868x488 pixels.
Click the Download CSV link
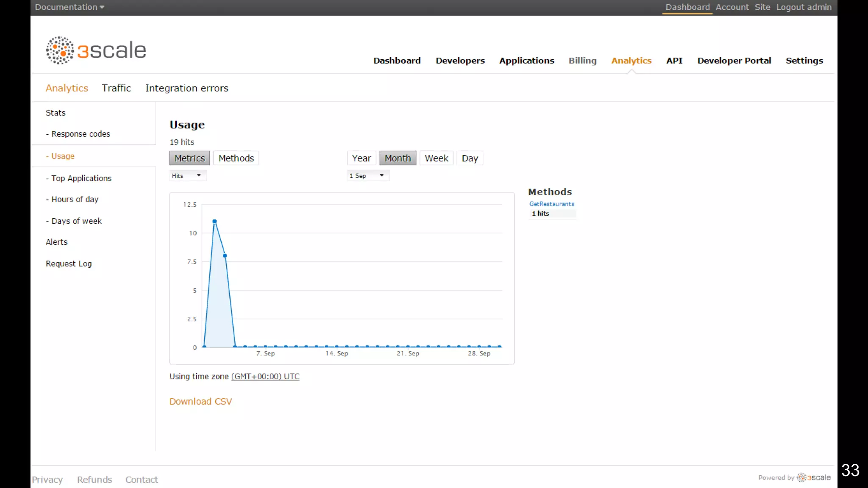click(200, 401)
